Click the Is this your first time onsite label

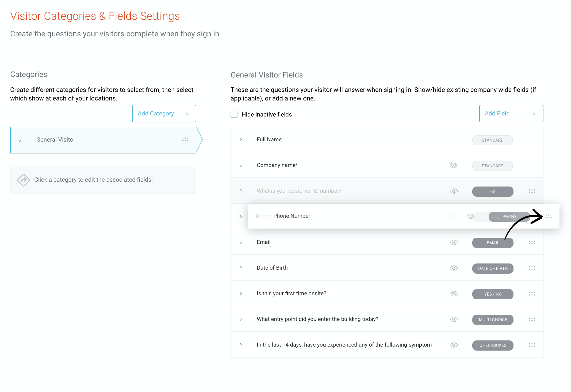tap(291, 293)
